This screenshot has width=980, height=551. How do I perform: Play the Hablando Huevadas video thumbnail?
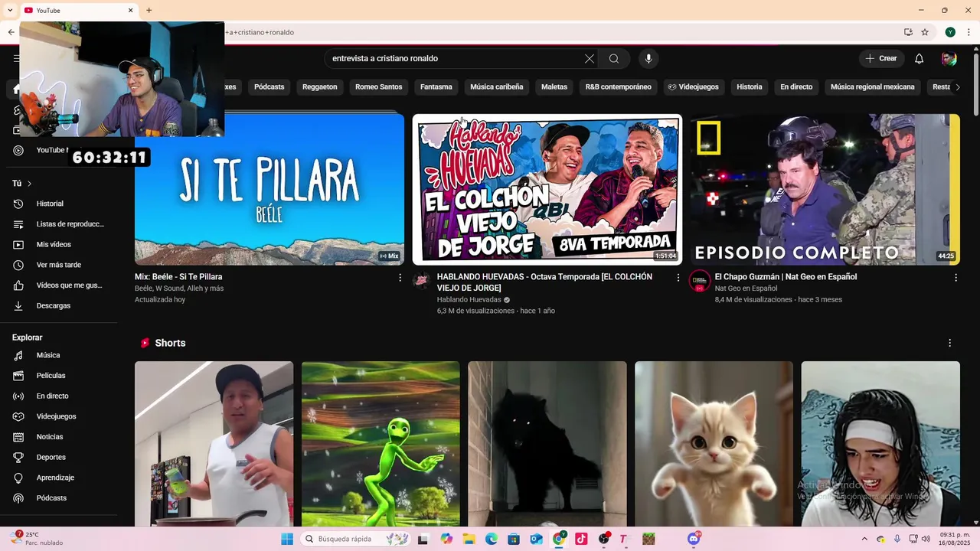coord(547,190)
